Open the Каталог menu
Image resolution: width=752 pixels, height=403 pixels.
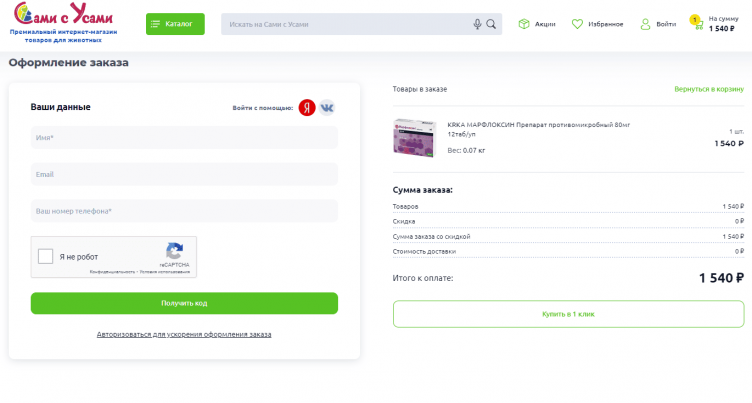[175, 24]
